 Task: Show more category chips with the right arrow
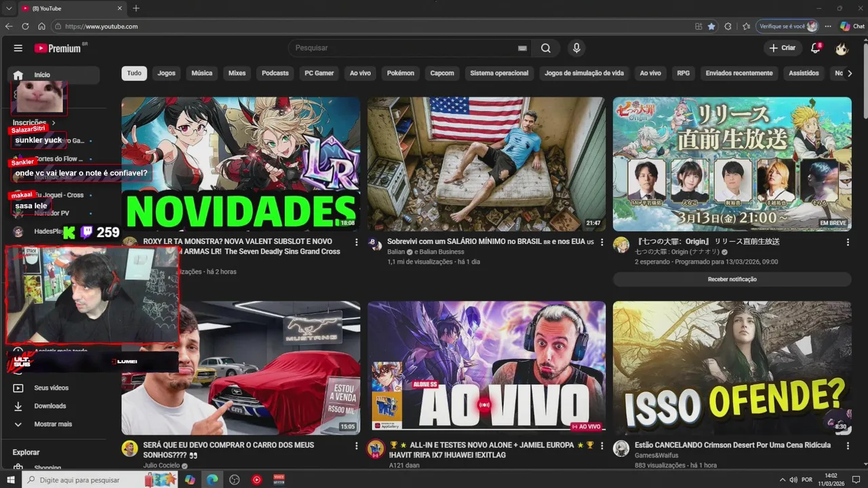[850, 73]
